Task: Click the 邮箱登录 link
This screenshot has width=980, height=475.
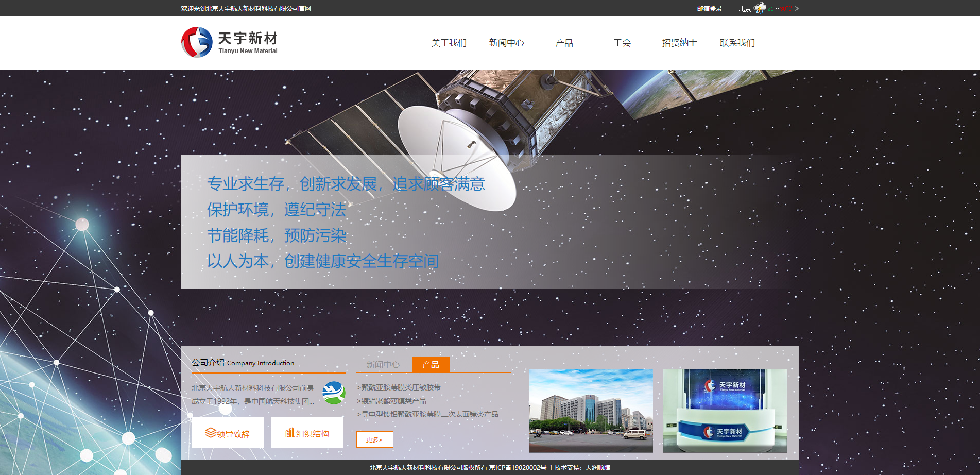Action: click(x=710, y=9)
